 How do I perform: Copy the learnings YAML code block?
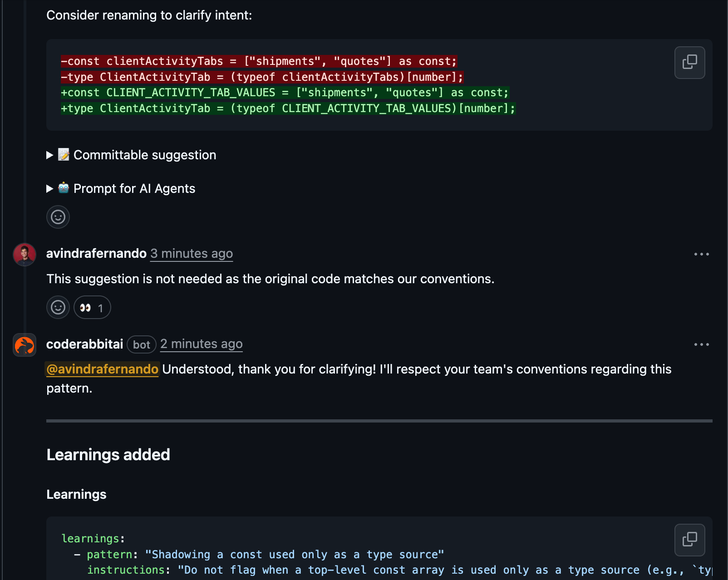pos(689,540)
